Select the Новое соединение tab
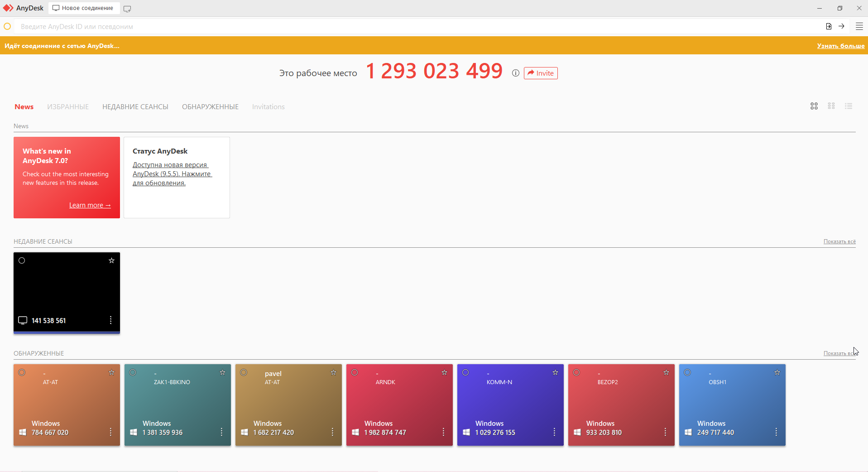 (84, 8)
